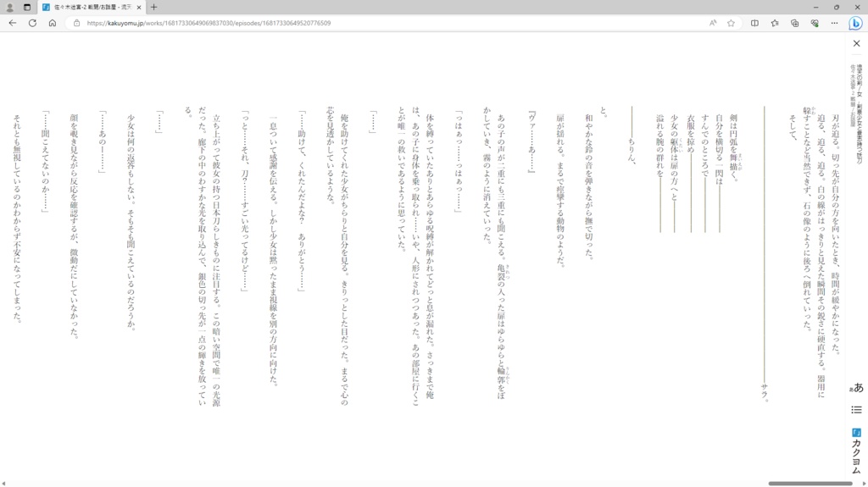Click the line 剣は円弧を舞描く
The width and height of the screenshot is (868, 487).
click(734, 147)
